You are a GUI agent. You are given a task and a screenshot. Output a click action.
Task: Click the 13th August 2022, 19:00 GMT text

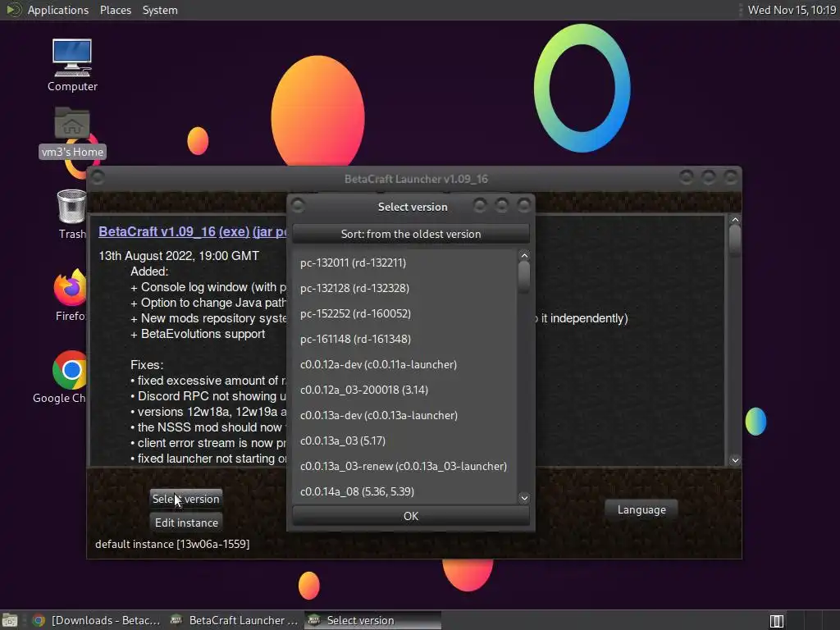[179, 256]
